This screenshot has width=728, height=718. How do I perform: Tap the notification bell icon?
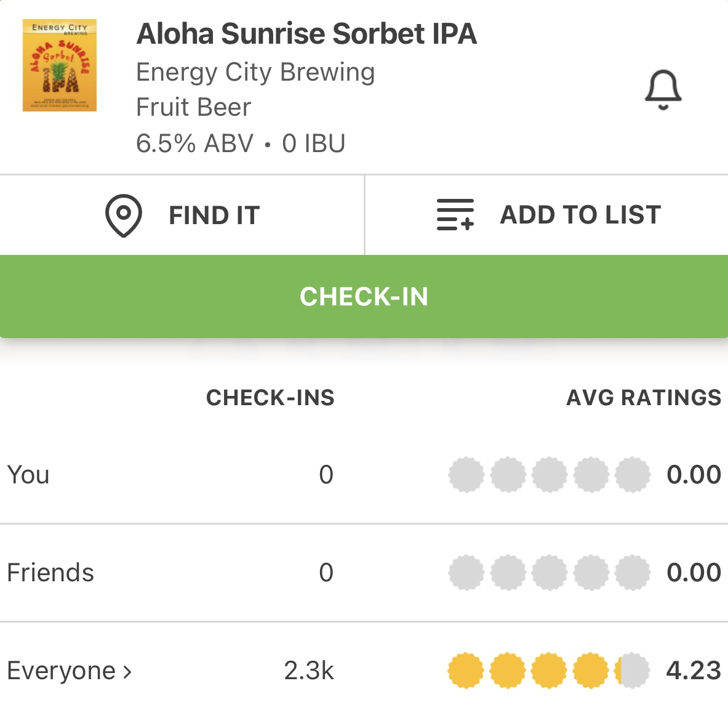click(x=663, y=90)
